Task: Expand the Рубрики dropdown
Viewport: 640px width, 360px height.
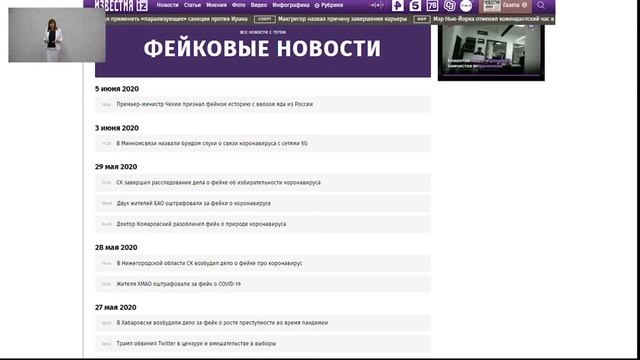Action: [329, 5]
